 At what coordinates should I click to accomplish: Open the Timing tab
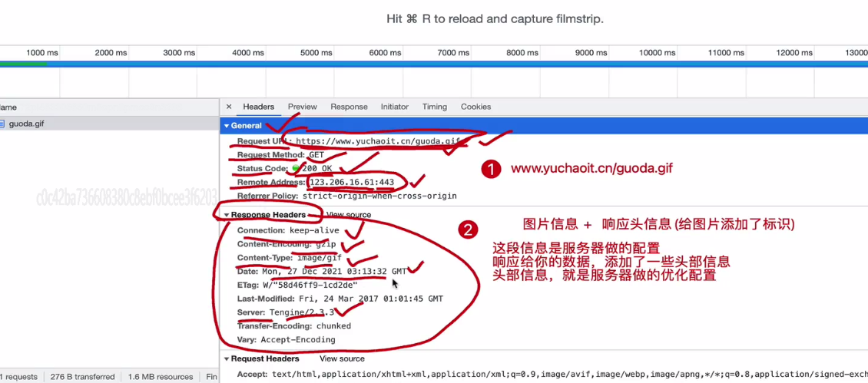point(435,107)
